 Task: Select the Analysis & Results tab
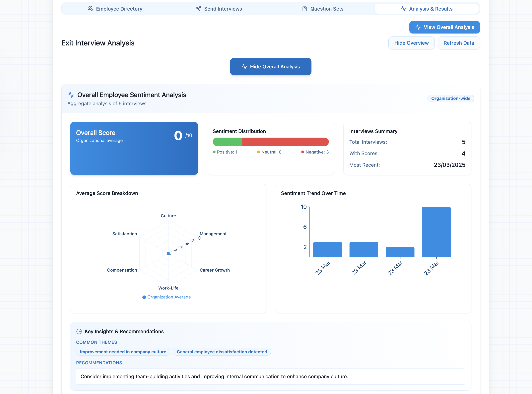pos(426,9)
